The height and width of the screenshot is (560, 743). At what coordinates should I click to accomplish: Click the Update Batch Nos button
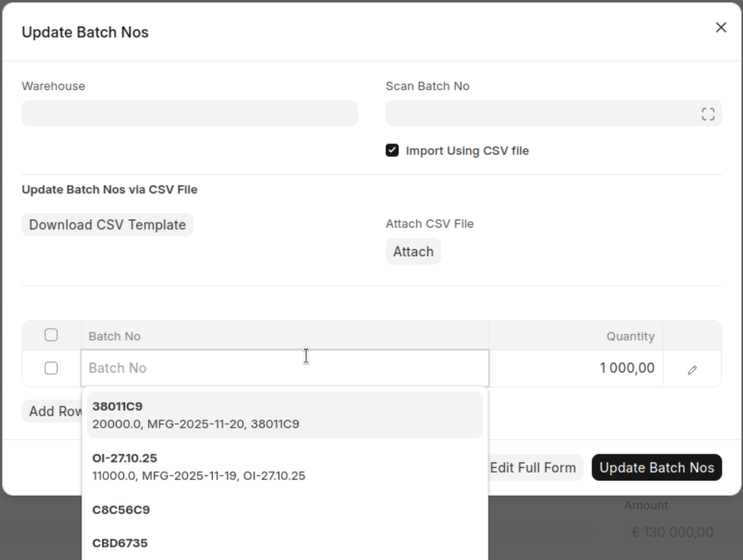[x=657, y=468]
